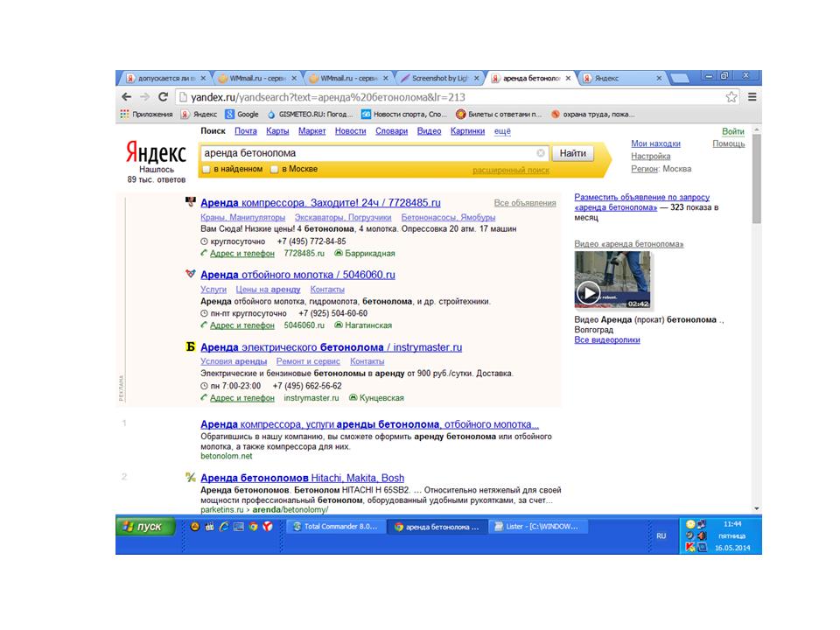Open 'Ремонт и сервис' sublink
840x630 pixels.
pos(308,361)
